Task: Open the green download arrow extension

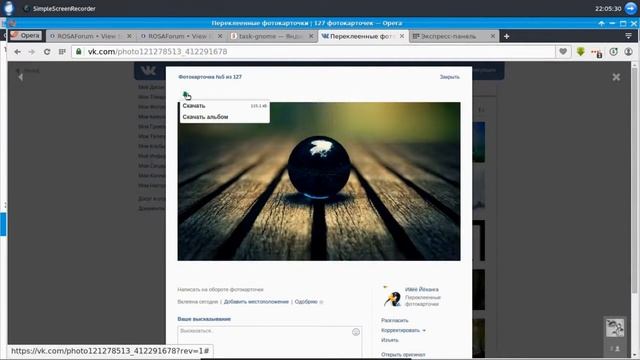Action: pyautogui.click(x=580, y=51)
